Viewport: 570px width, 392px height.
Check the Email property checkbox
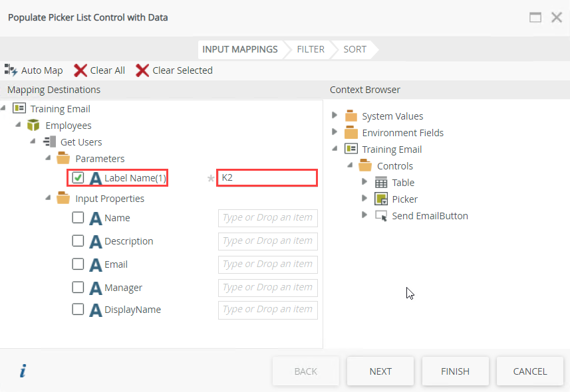(78, 264)
